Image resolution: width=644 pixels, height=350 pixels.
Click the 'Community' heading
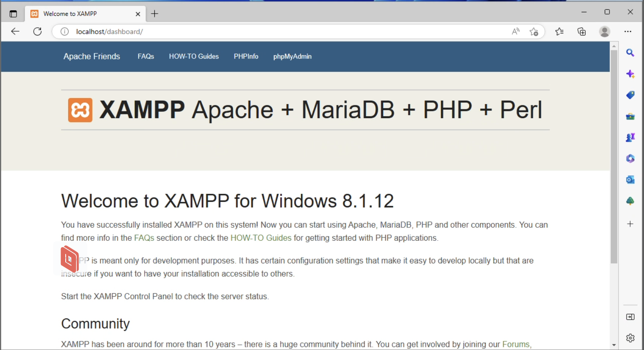[95, 324]
